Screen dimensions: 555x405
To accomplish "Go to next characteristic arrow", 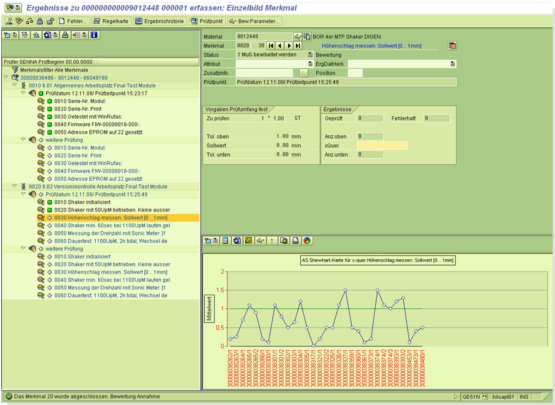I will (289, 46).
